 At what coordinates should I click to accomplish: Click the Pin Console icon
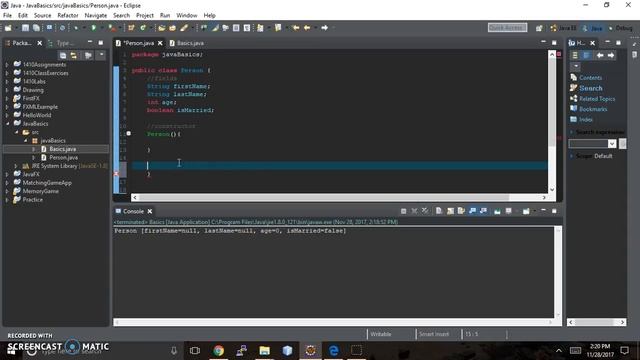(x=497, y=211)
